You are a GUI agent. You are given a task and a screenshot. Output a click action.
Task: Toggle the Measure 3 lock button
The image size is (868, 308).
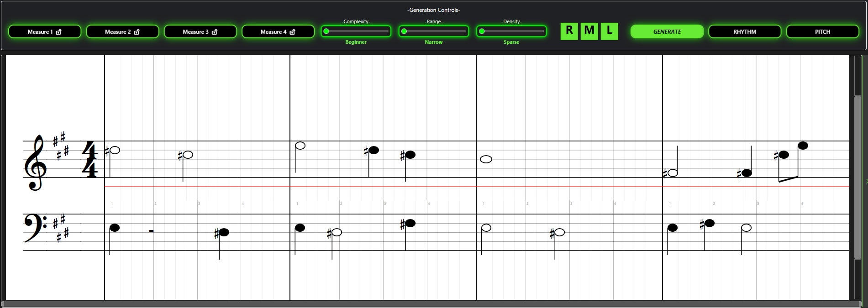pyautogui.click(x=200, y=31)
